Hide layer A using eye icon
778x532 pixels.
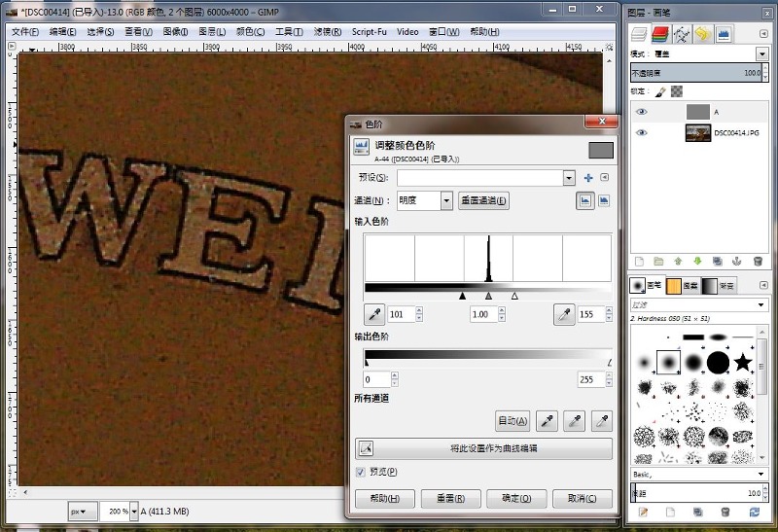(x=641, y=112)
